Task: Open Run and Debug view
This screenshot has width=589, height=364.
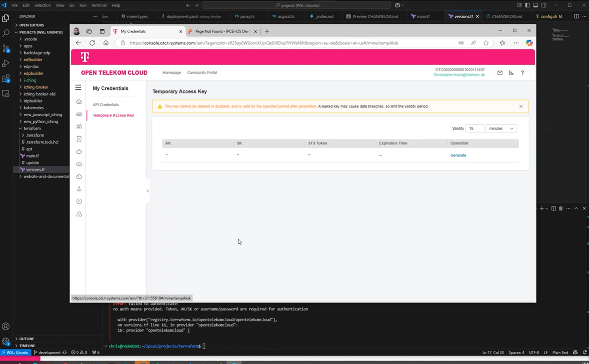Action: [6, 63]
